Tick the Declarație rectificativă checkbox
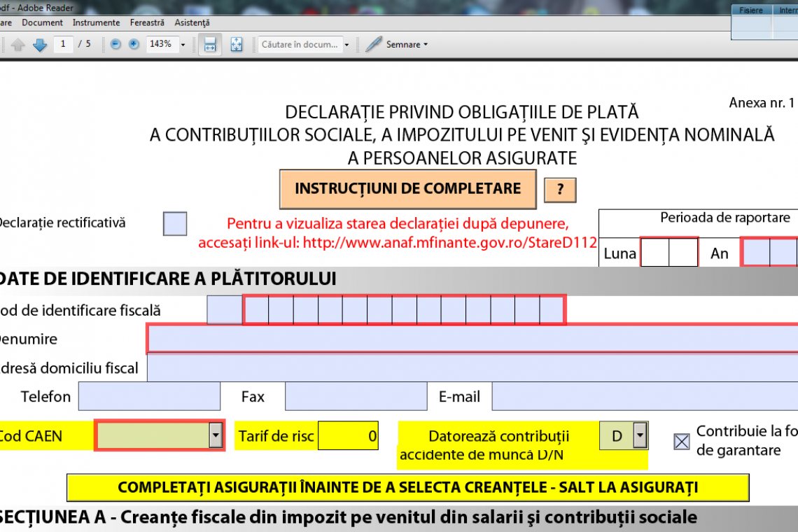 point(175,223)
